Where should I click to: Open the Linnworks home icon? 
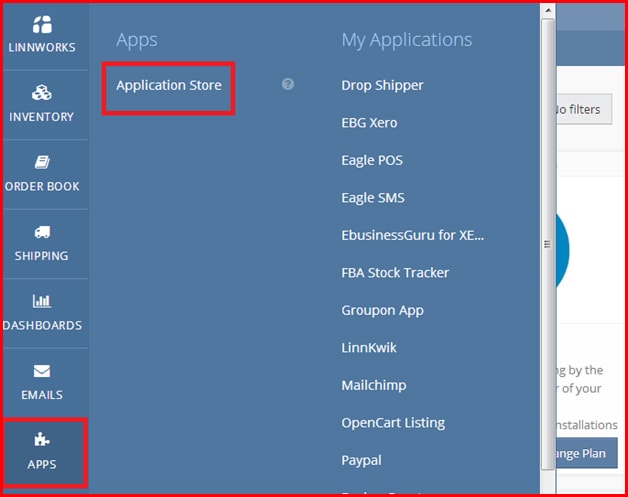click(42, 24)
